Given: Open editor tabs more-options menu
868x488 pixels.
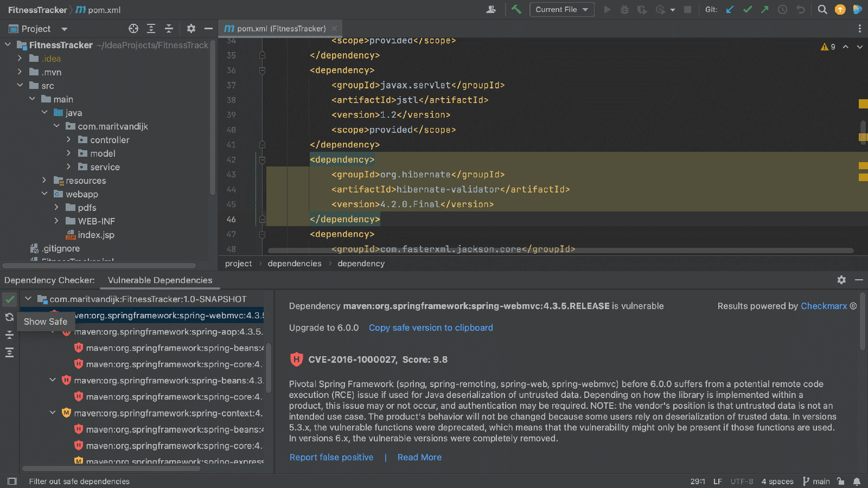Looking at the screenshot, I should tap(859, 28).
